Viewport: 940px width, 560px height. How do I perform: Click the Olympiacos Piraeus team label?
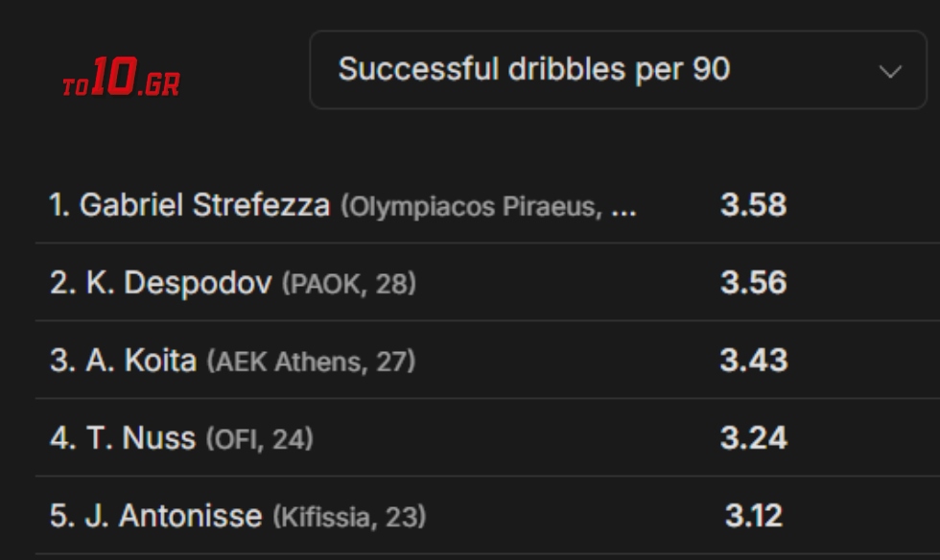(487, 207)
